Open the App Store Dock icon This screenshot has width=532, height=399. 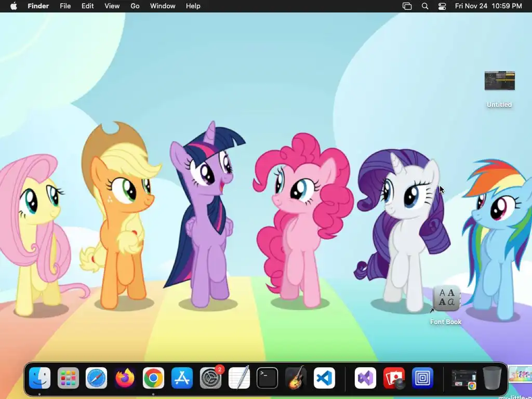[182, 378]
